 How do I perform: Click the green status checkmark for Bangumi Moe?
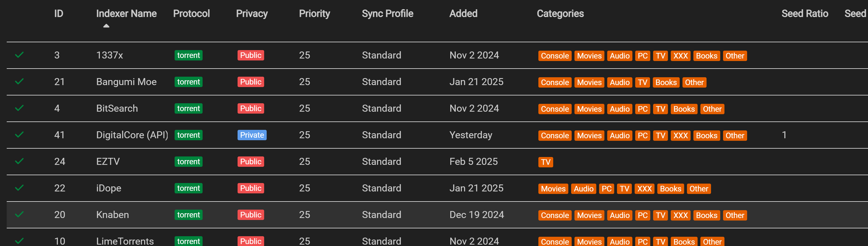(x=19, y=81)
